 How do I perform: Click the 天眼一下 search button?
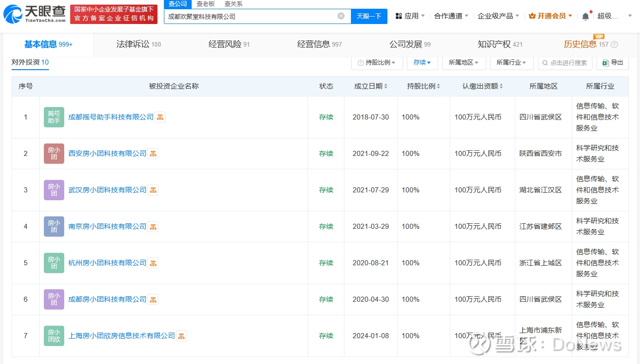pyautogui.click(x=369, y=16)
